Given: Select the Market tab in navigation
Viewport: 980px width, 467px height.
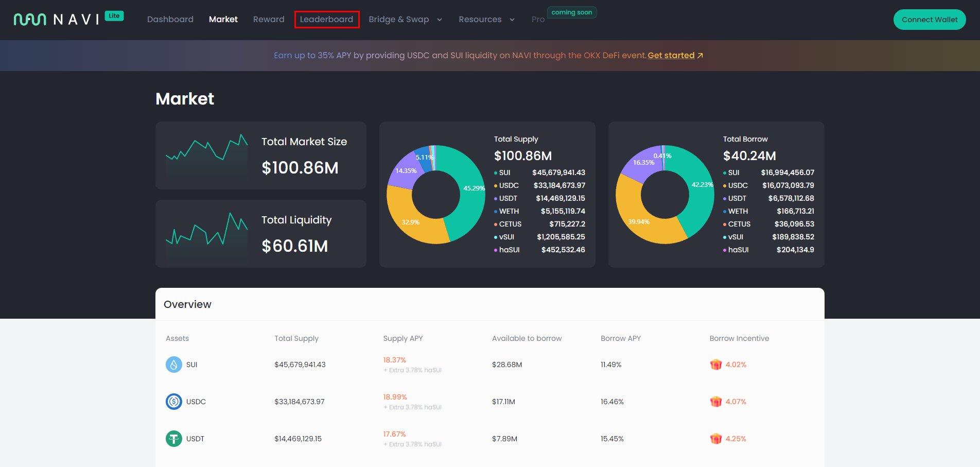Looking at the screenshot, I should pos(223,20).
